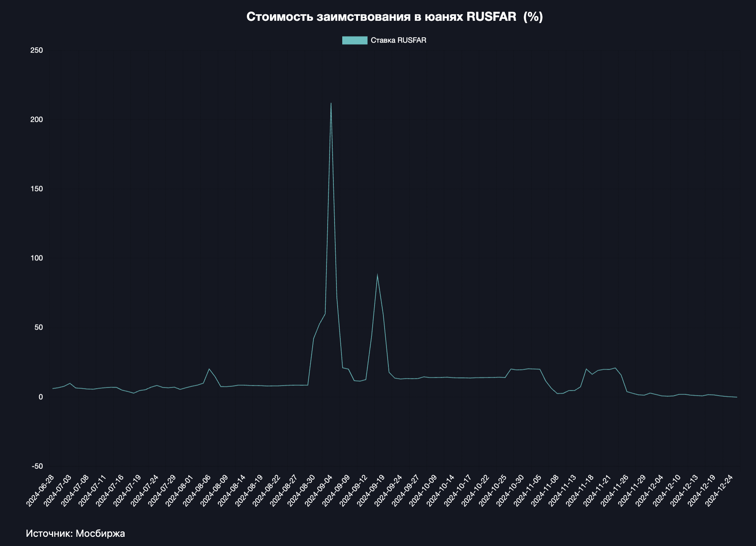The image size is (756, 546).
Task: Click the 100 y-axis label
Action: tap(37, 258)
